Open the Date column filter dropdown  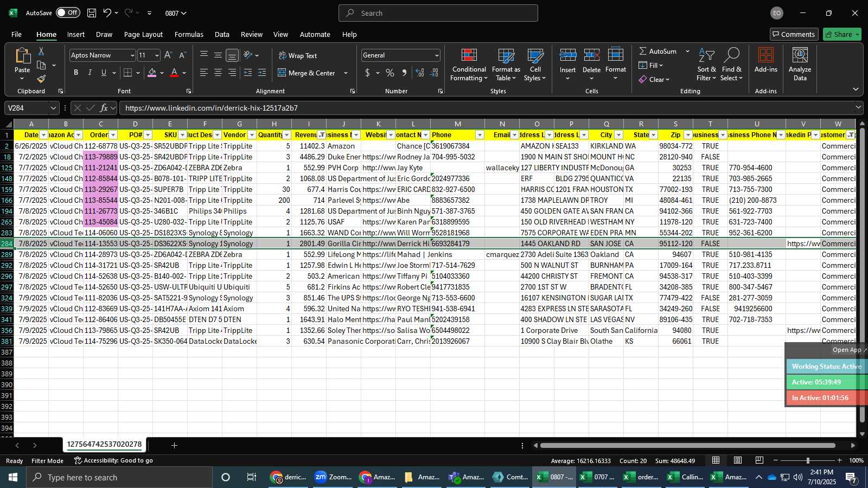coord(44,135)
